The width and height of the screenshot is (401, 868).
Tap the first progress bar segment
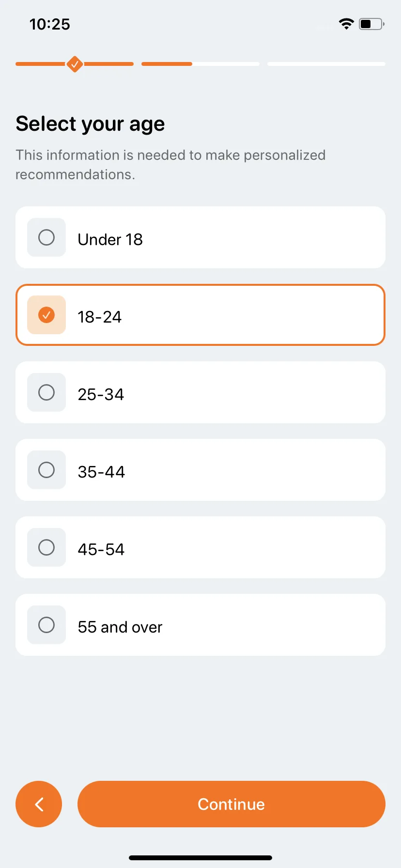(x=75, y=64)
